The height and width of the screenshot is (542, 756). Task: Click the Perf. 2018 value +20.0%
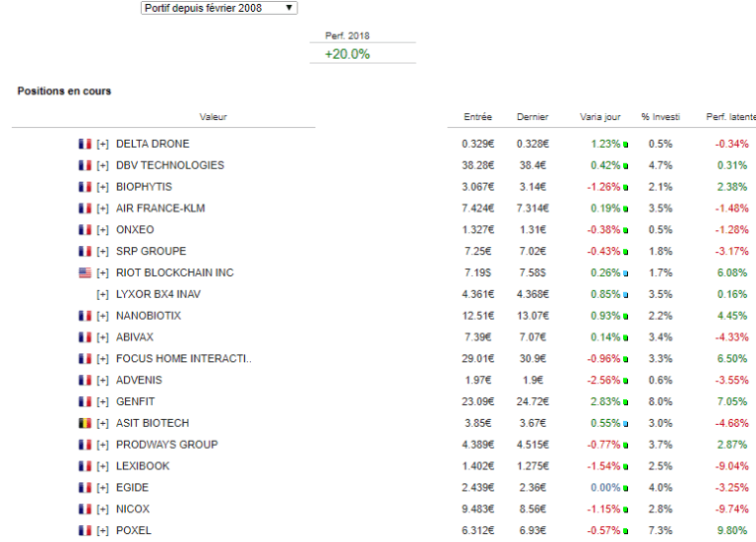[346, 54]
